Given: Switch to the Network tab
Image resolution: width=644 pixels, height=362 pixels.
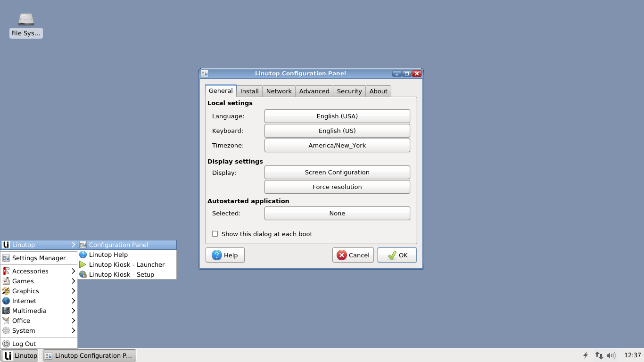Looking at the screenshot, I should [x=279, y=91].
